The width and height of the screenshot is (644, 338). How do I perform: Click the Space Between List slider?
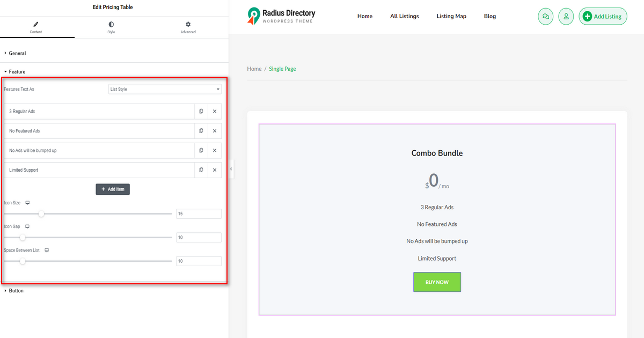point(87,261)
